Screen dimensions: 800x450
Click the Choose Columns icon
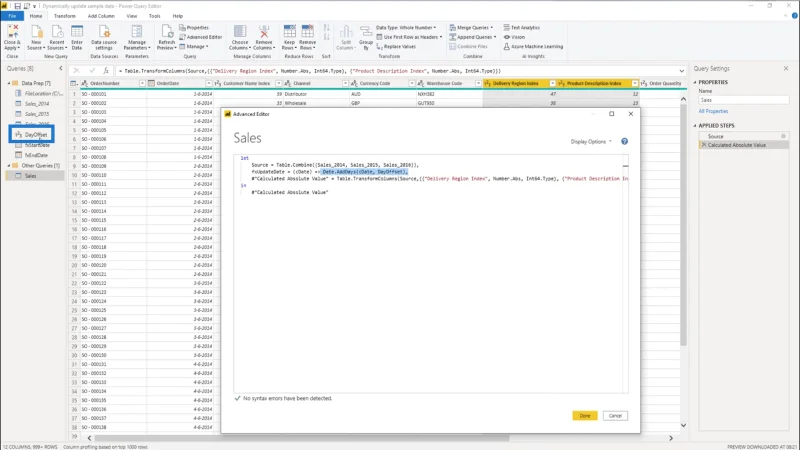pyautogui.click(x=240, y=32)
